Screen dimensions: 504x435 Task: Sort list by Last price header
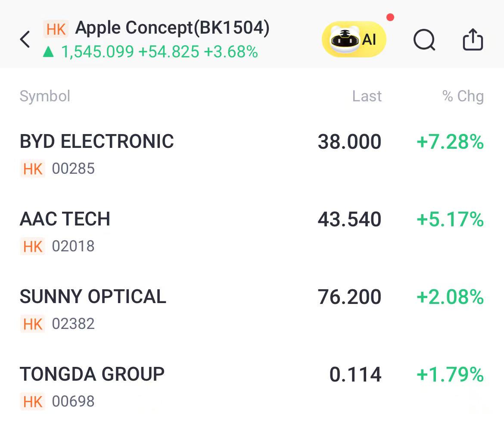tap(367, 96)
